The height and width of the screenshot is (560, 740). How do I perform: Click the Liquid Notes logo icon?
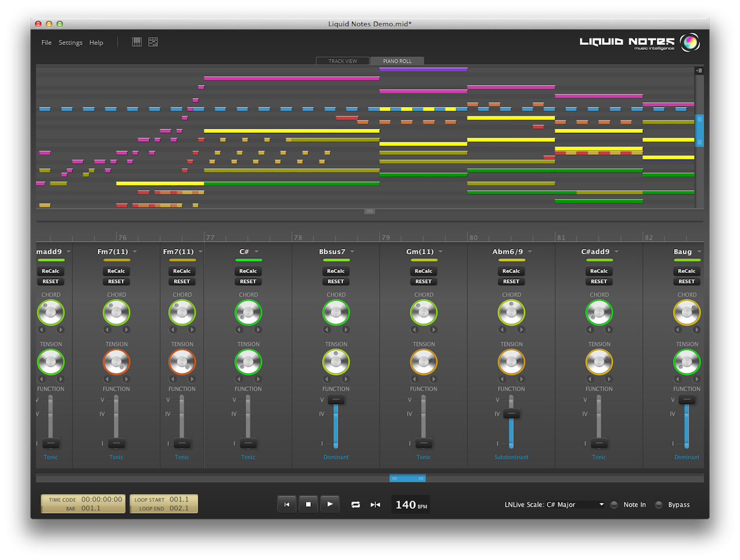690,42
